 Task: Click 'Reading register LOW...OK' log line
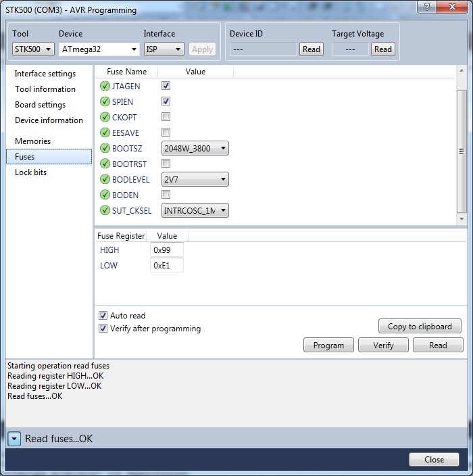[x=55, y=386]
